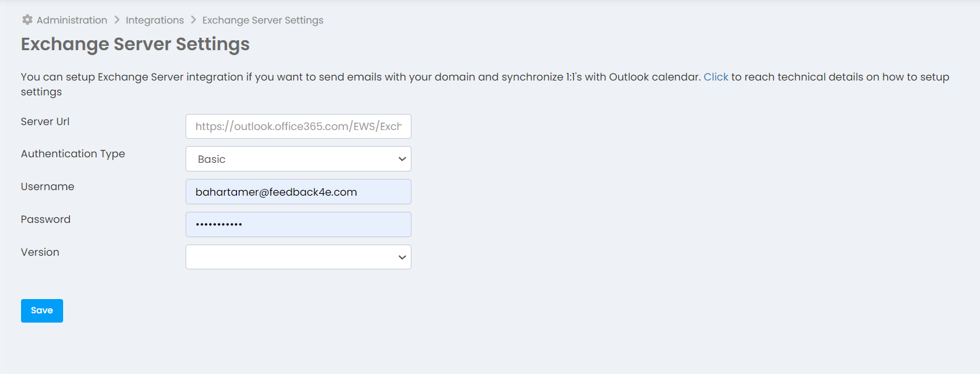Click the Exchange Server Settings page heading
980x374 pixels.
(135, 44)
